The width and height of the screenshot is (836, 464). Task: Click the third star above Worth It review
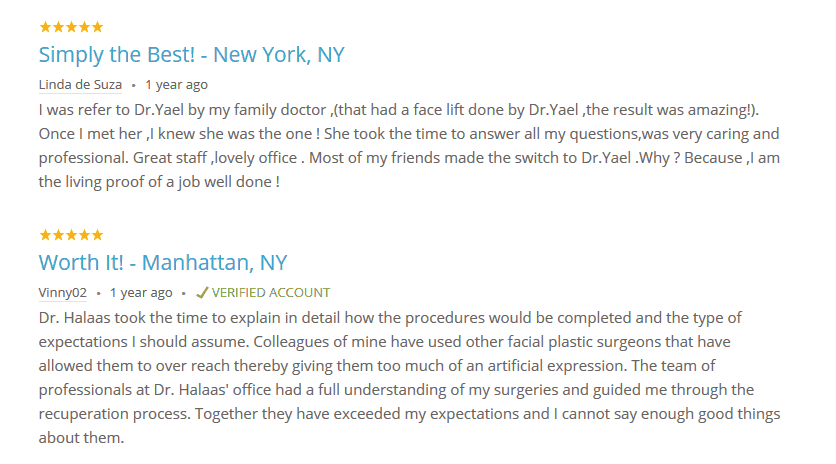click(x=71, y=235)
